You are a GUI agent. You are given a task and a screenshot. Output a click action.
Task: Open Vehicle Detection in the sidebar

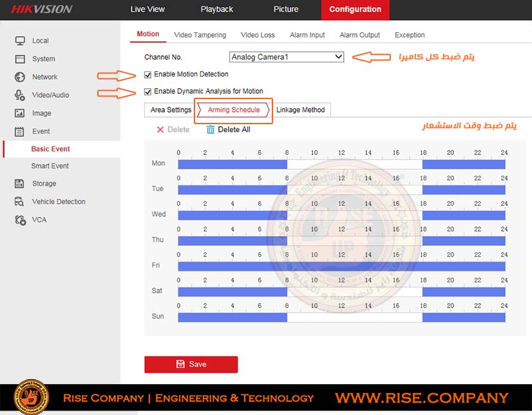coord(59,202)
